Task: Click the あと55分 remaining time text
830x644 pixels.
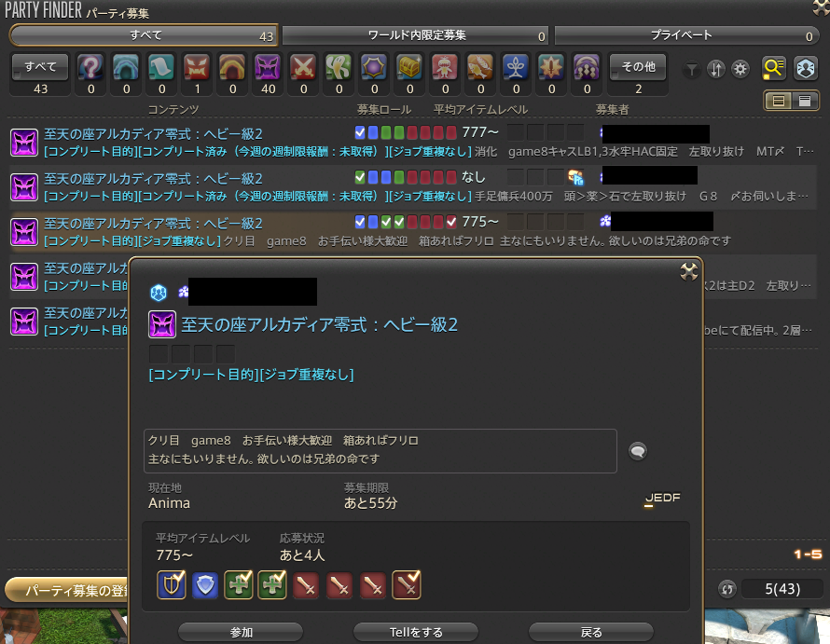Action: (370, 502)
